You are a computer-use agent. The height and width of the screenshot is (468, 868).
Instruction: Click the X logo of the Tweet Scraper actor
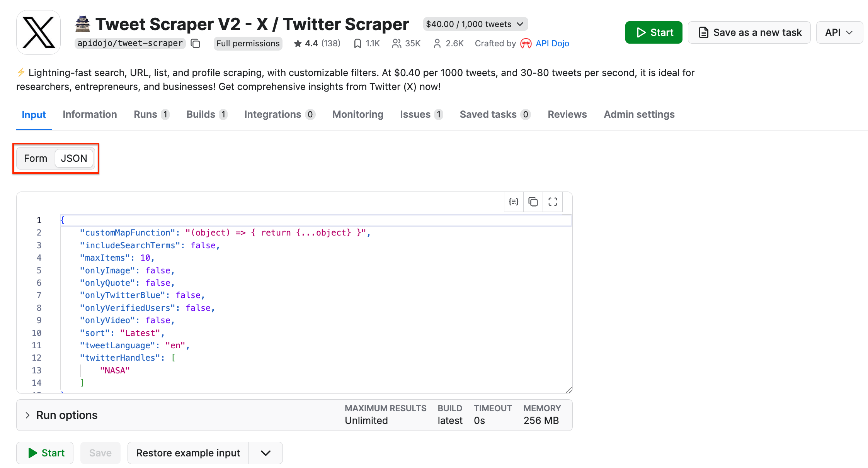tap(38, 32)
